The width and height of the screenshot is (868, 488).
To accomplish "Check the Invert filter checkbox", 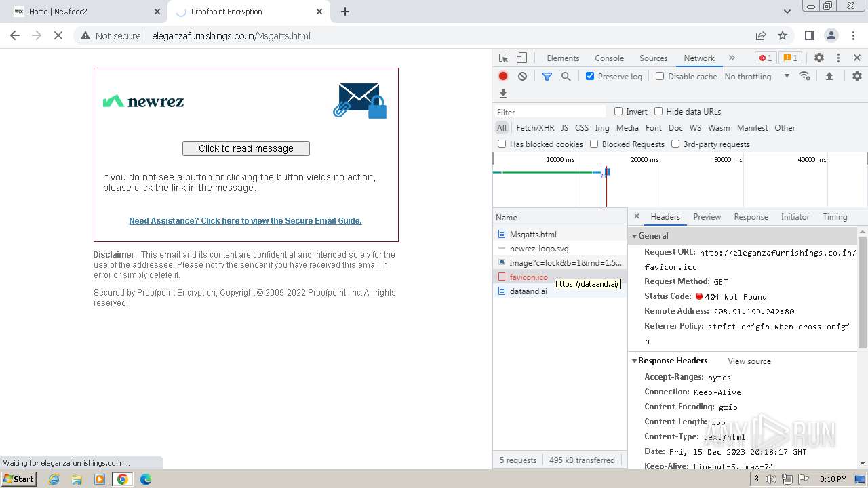I will [618, 111].
